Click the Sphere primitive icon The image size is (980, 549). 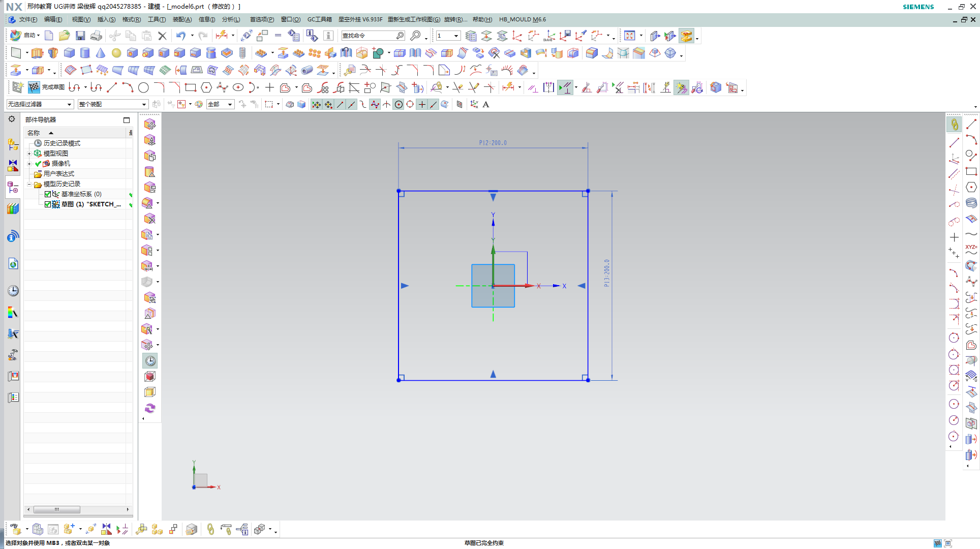pos(116,52)
